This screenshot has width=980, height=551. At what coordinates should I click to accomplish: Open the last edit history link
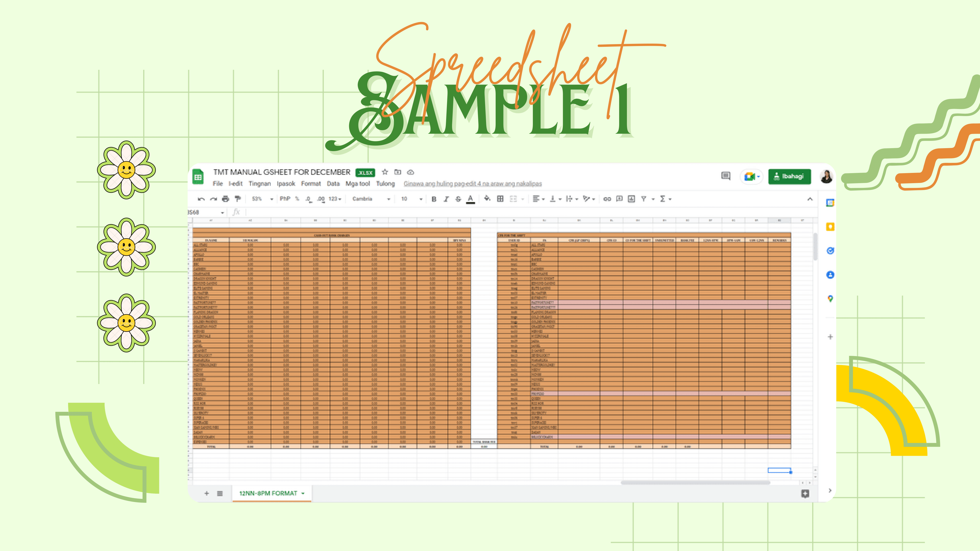pyautogui.click(x=473, y=184)
